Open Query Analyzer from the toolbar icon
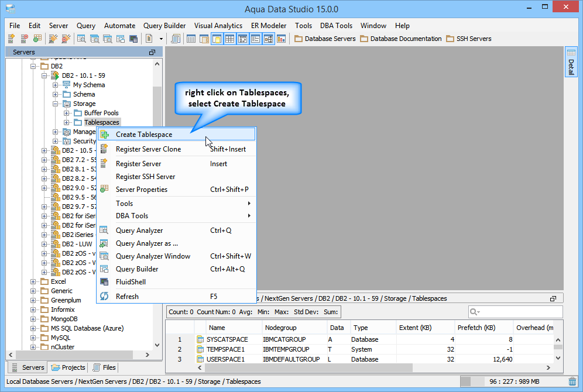Screen dimensions: 583x392 (x=81, y=38)
